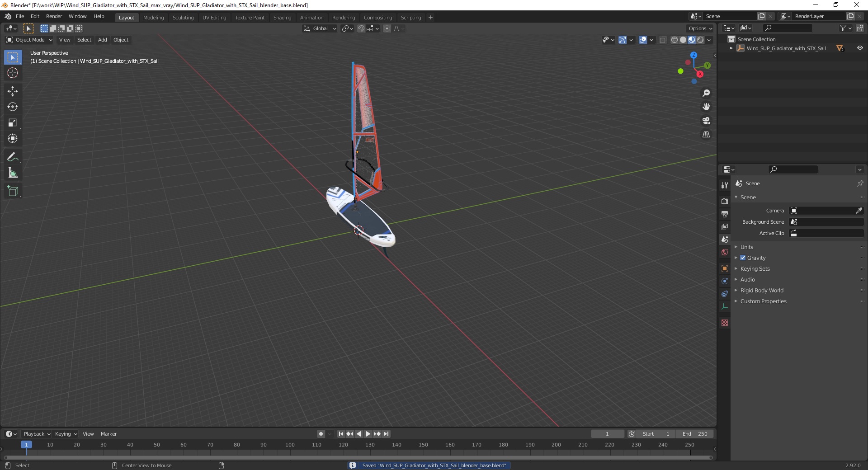Click the viewport zoom magnifier icon
The height and width of the screenshot is (470, 868).
coord(706,93)
